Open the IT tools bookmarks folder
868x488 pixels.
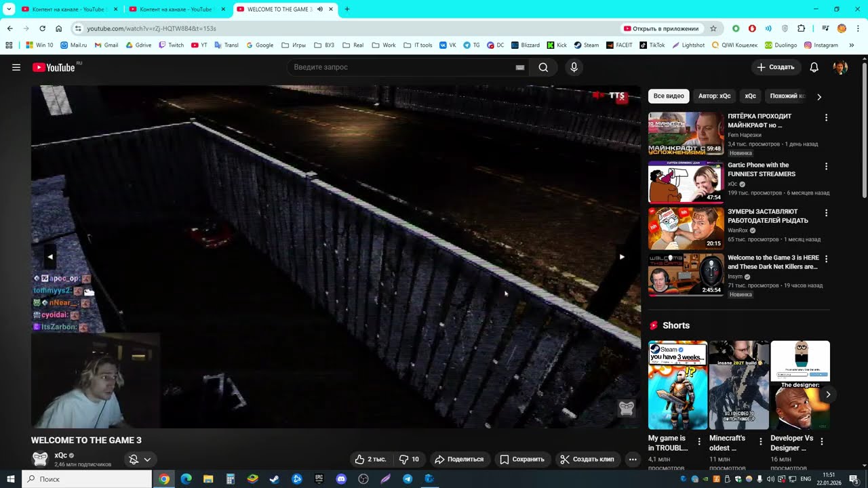tap(418, 45)
